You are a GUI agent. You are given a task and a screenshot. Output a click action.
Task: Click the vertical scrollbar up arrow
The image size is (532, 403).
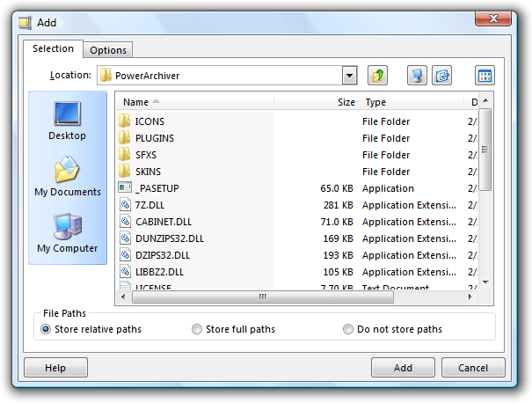[x=485, y=100]
